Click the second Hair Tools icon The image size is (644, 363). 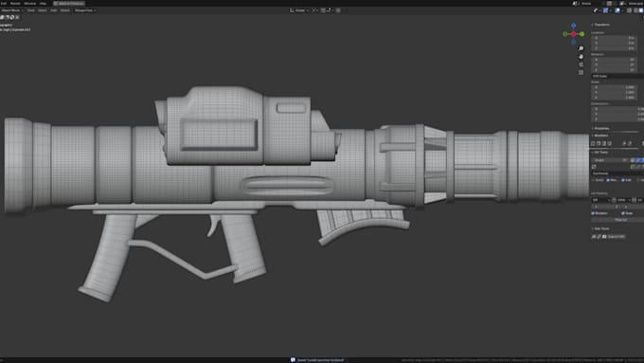pyautogui.click(x=599, y=236)
